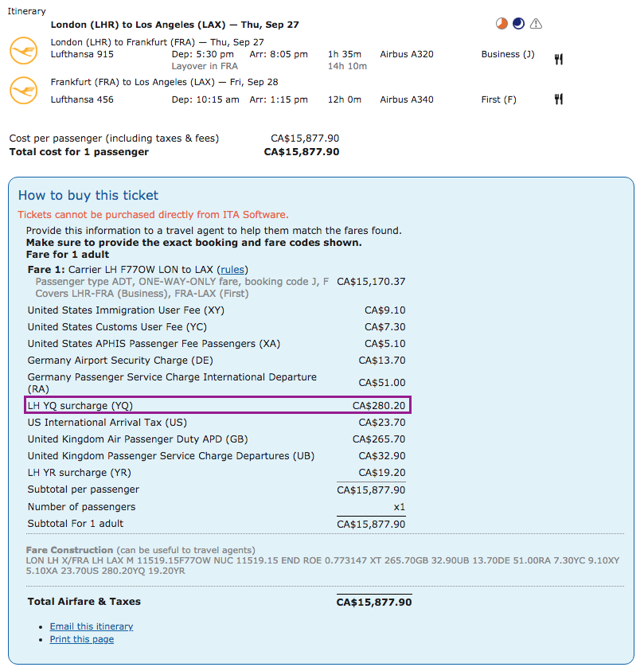Click the Lufthansa logo for London–Frankfurt flight
This screenshot has width=644, height=667.
coord(23,51)
